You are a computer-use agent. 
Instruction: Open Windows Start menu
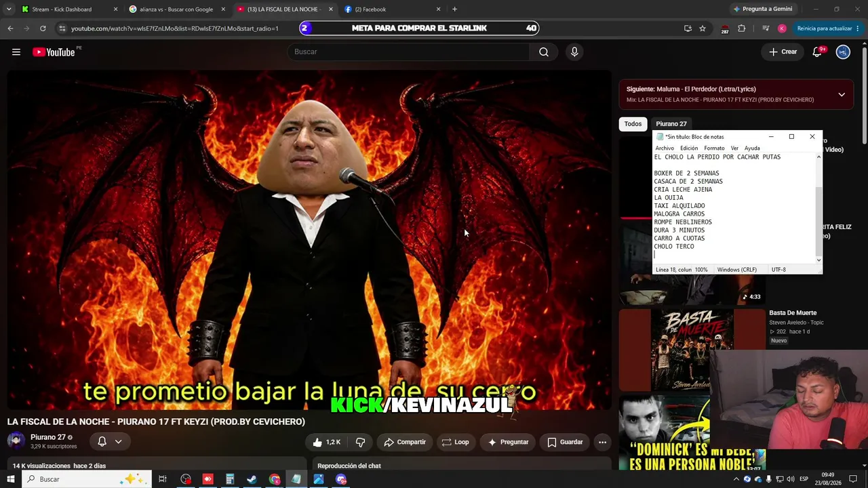click(x=10, y=479)
